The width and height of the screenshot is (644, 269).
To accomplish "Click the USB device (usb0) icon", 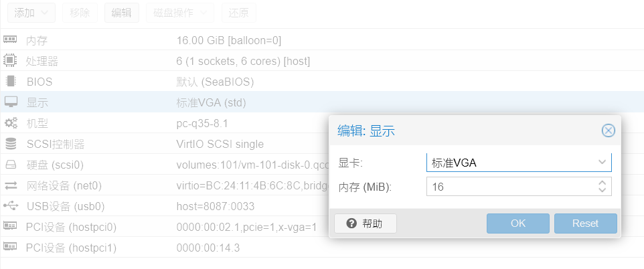I will pyautogui.click(x=10, y=206).
